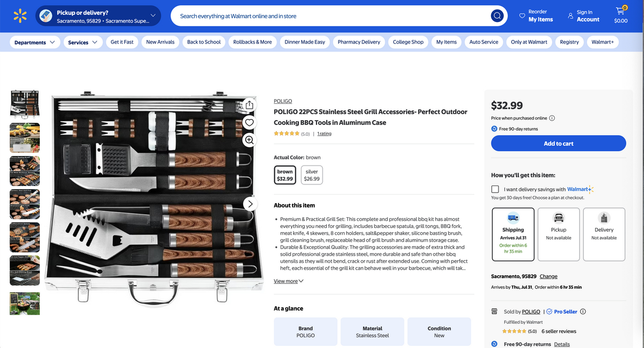Open Only at Walmart

click(x=529, y=42)
